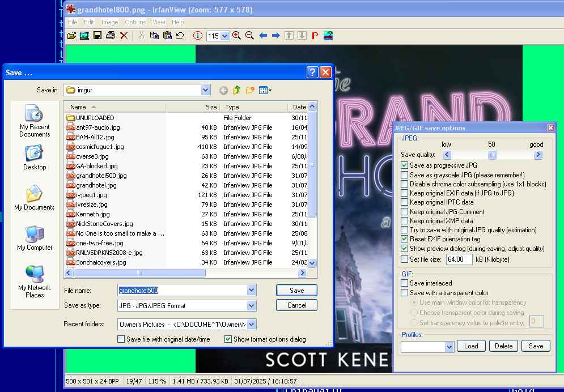Screen dimensions: 564x392
Task: Click the red X Delete file icon
Action: coord(124,36)
